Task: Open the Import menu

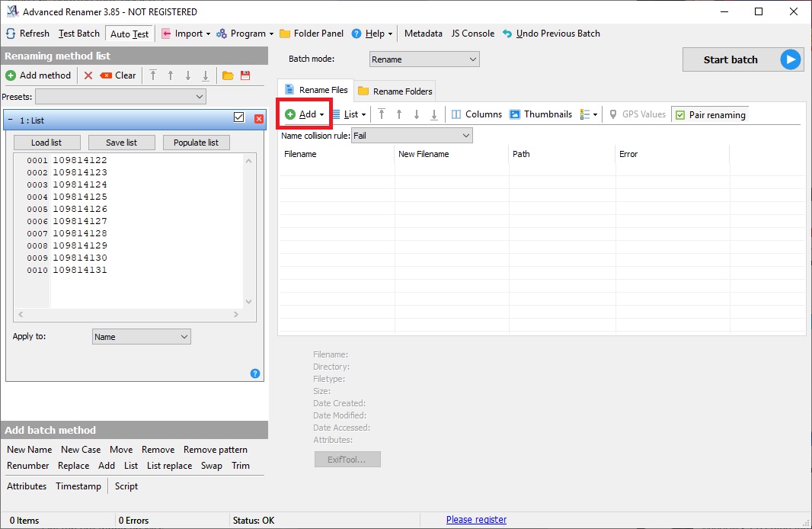Action: click(186, 34)
